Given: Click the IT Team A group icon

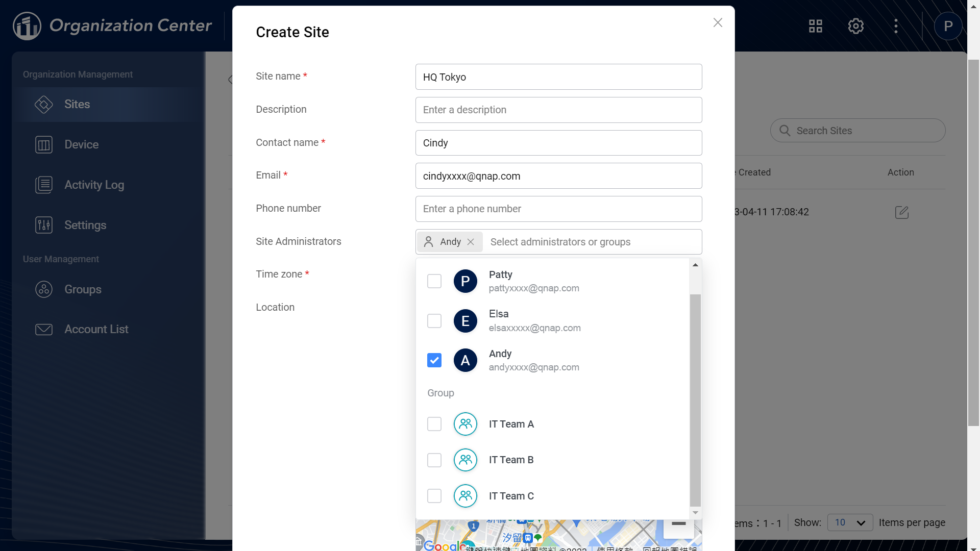Looking at the screenshot, I should point(465,424).
